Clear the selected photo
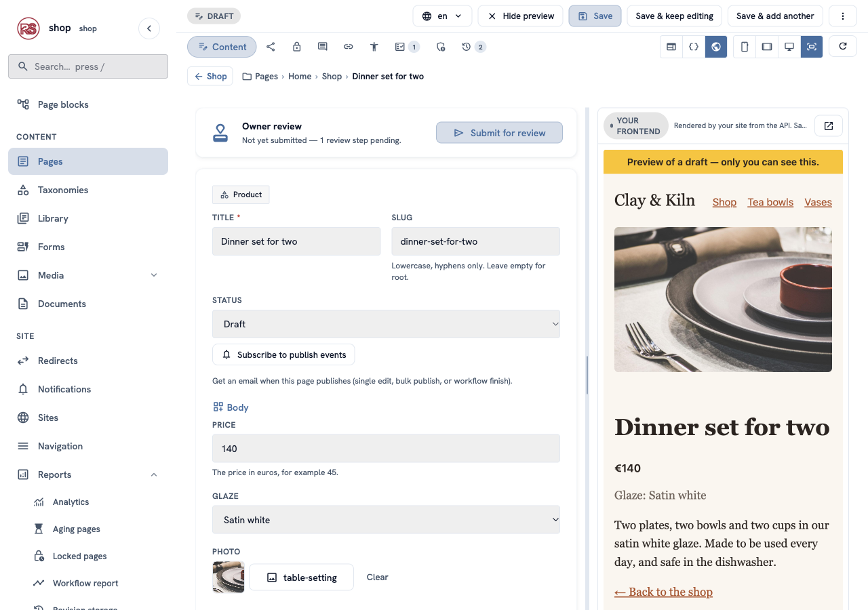The image size is (868, 610). click(377, 577)
